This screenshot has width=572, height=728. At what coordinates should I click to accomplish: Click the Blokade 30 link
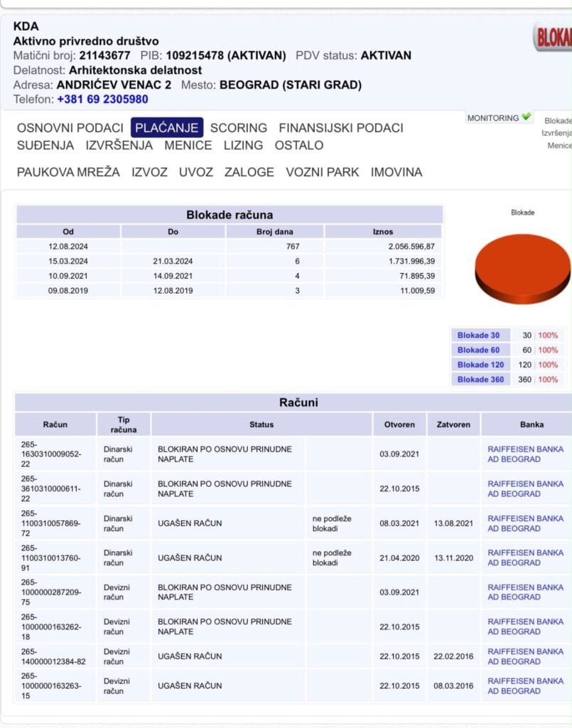click(x=478, y=336)
